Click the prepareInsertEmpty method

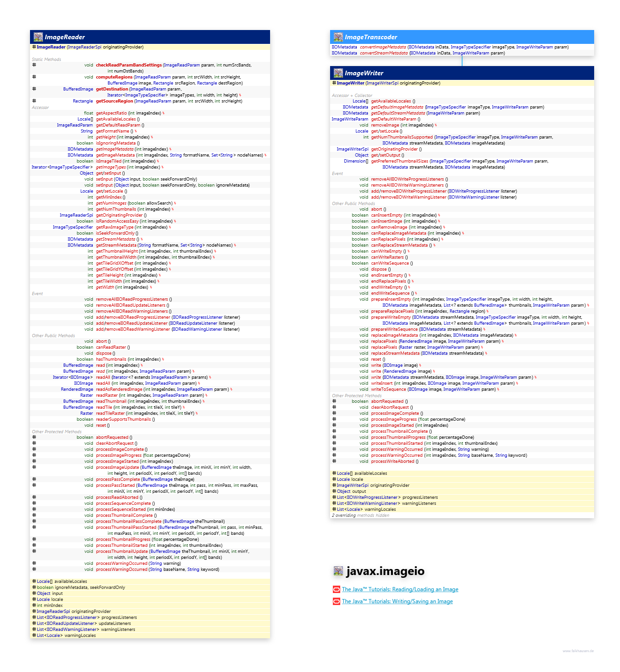tap(391, 299)
